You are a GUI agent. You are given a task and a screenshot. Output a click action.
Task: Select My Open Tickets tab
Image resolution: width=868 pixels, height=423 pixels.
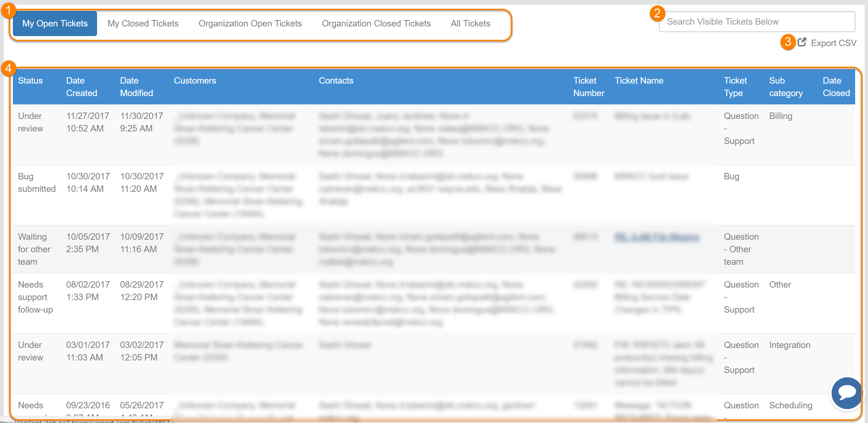click(x=55, y=24)
